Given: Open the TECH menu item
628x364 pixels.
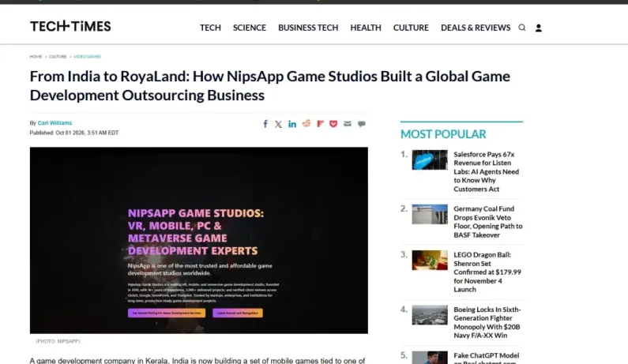Looking at the screenshot, I should (210, 28).
